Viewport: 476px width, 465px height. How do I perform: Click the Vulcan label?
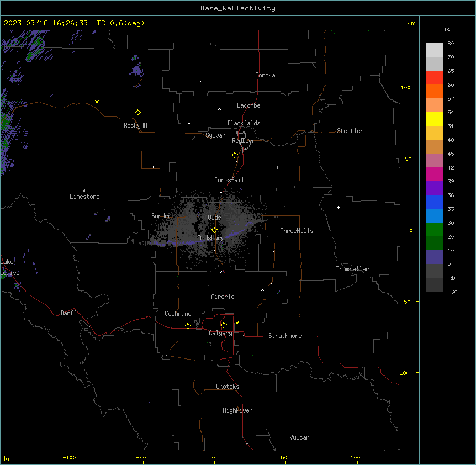300,437
